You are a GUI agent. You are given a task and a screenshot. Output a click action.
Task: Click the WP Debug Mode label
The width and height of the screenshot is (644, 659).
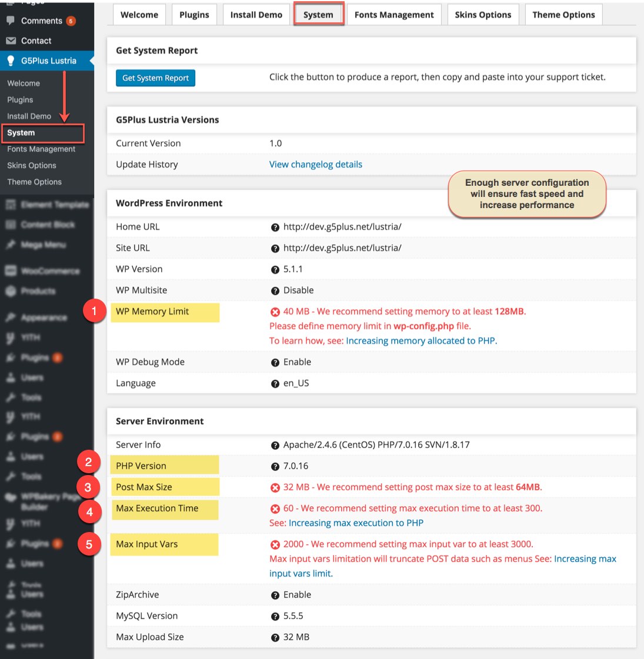click(x=150, y=362)
